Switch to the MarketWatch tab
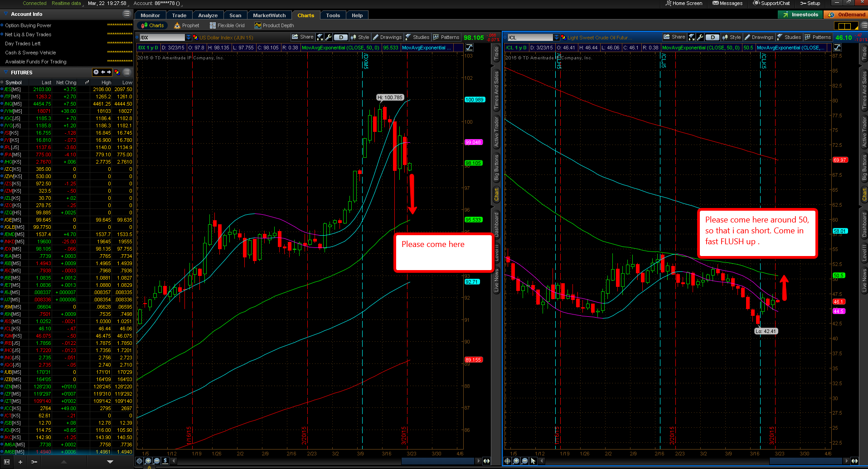 [269, 15]
